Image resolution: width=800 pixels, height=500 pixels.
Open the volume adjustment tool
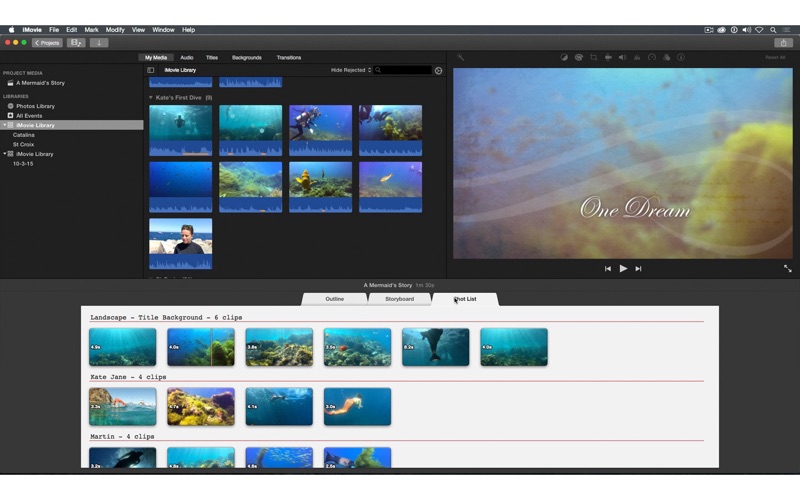pos(622,57)
